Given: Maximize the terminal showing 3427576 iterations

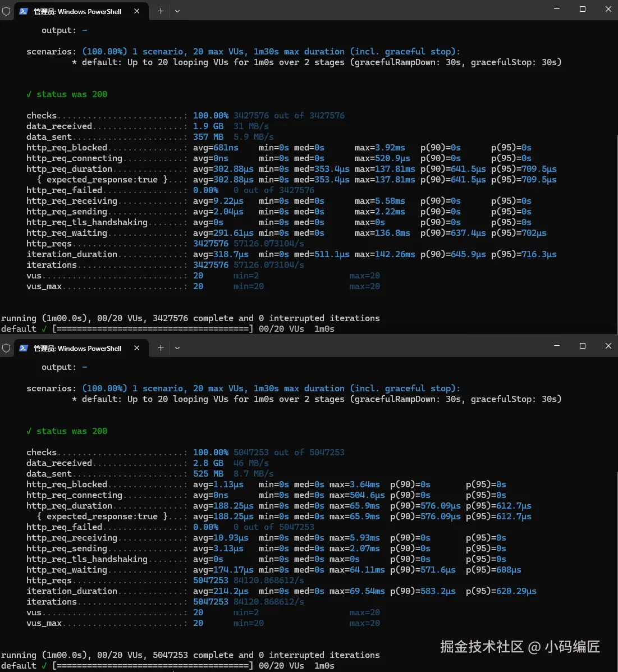Looking at the screenshot, I should pos(583,9).
